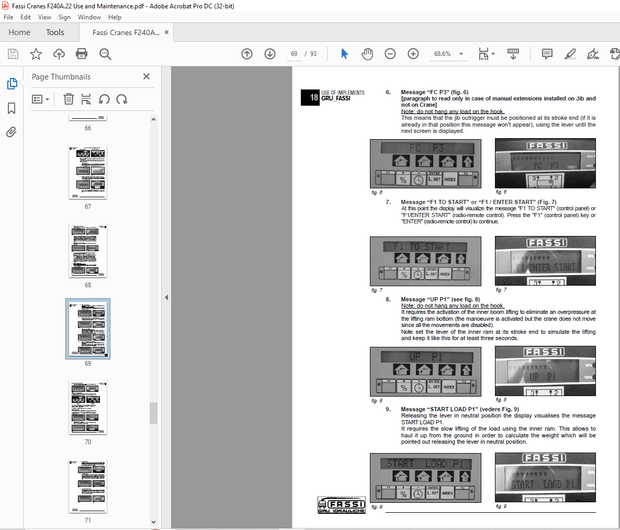Open the Window menu
Viewport: 620px width, 530px height.
[89, 17]
